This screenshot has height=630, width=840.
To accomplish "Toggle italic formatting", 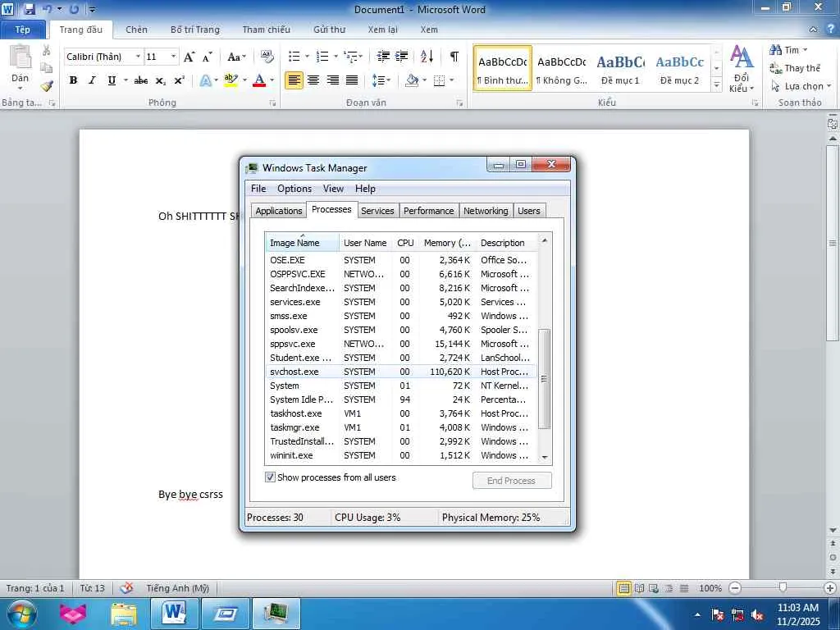I will click(x=92, y=80).
